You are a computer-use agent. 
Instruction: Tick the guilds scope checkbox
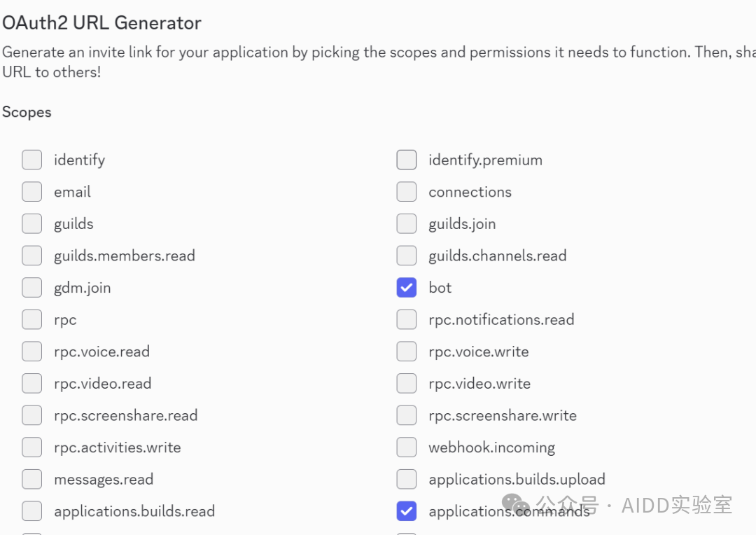coord(31,223)
